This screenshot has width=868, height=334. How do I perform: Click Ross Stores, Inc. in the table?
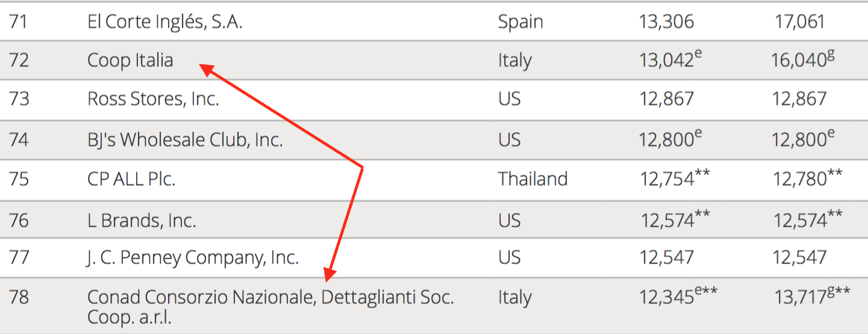[153, 99]
